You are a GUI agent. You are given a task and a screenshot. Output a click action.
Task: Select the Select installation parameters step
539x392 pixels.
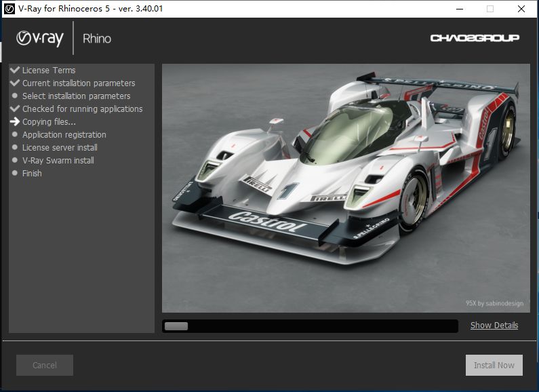77,96
